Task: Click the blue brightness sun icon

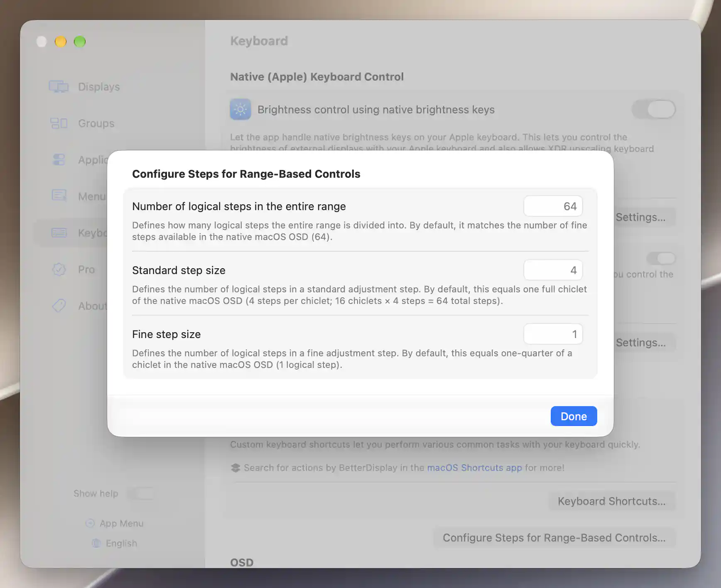Action: [x=240, y=110]
